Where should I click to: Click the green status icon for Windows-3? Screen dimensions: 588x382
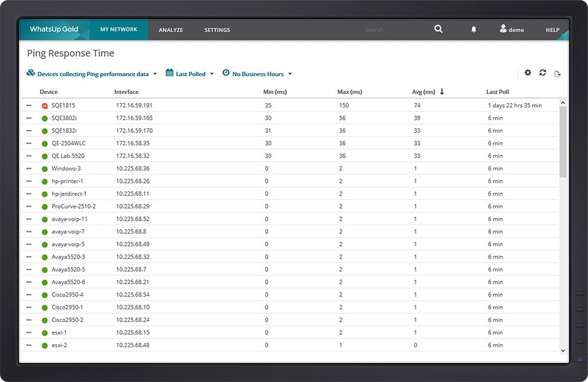45,169
